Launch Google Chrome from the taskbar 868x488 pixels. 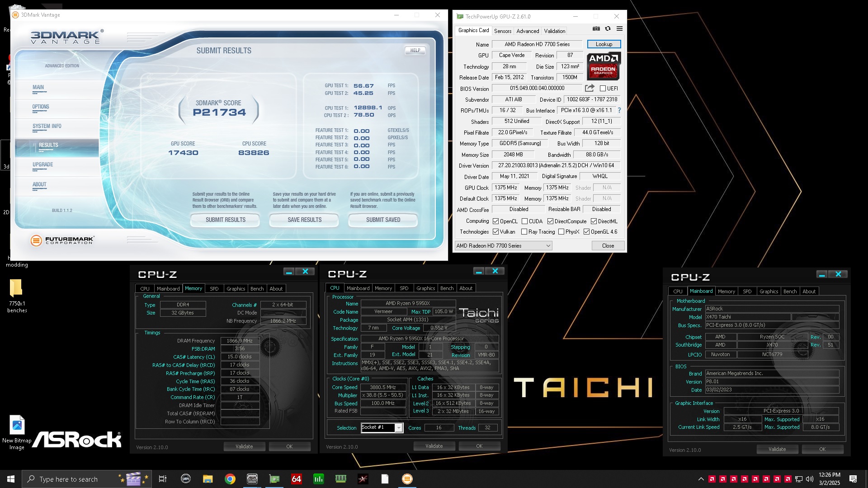click(x=230, y=479)
